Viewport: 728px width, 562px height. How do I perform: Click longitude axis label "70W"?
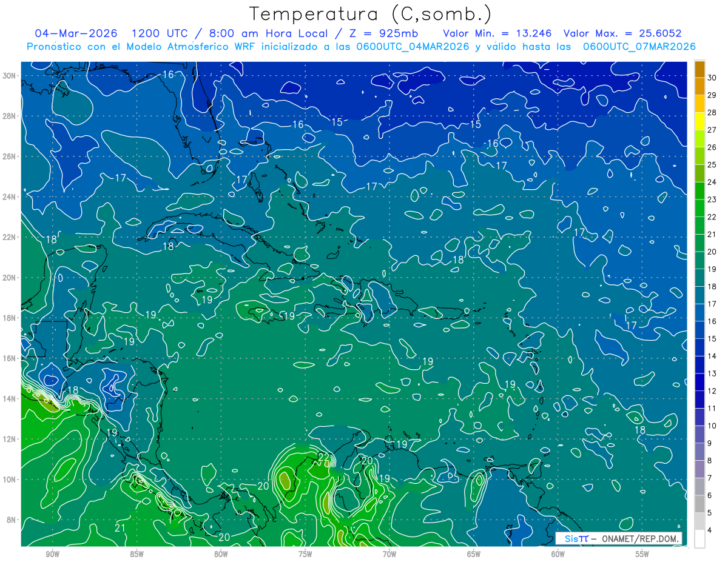tap(389, 554)
